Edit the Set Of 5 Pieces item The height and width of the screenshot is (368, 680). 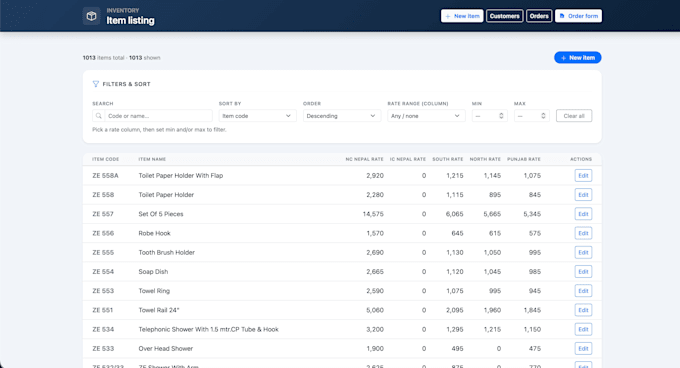point(583,214)
